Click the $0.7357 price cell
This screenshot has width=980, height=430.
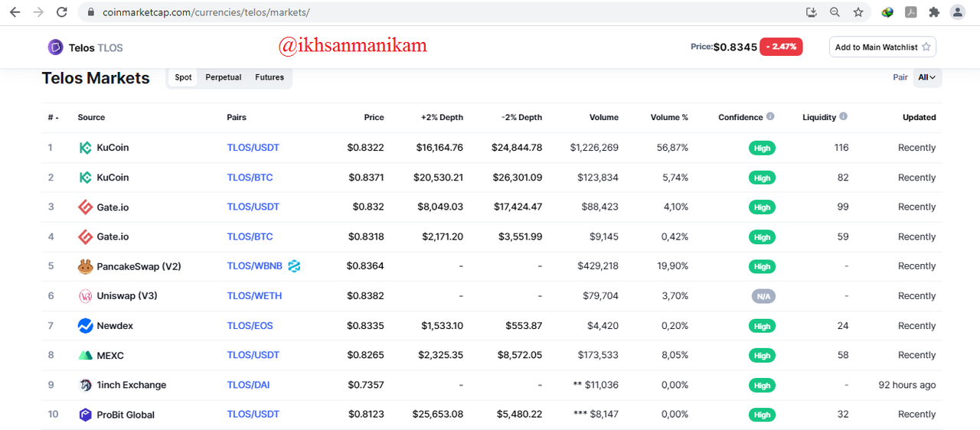pyautogui.click(x=366, y=385)
